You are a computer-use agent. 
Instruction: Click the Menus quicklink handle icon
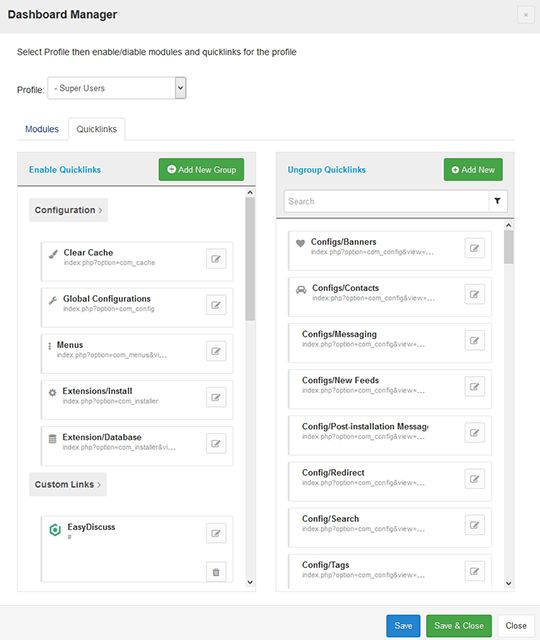50,346
